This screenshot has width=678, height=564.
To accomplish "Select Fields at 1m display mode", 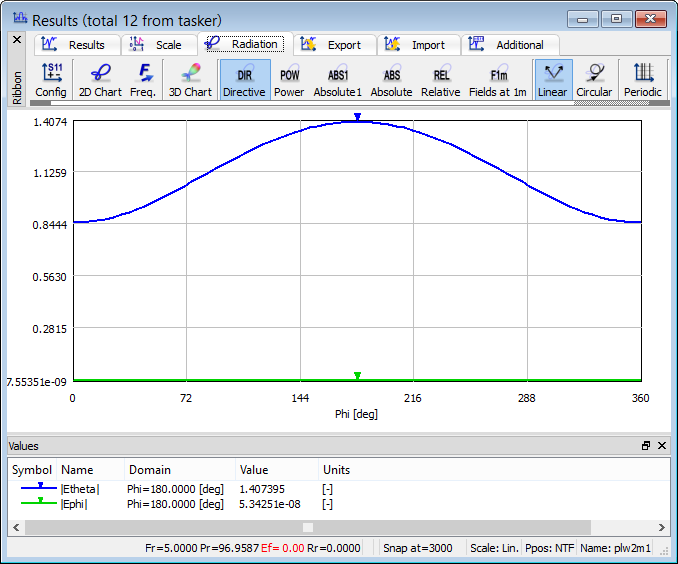I will tap(498, 80).
